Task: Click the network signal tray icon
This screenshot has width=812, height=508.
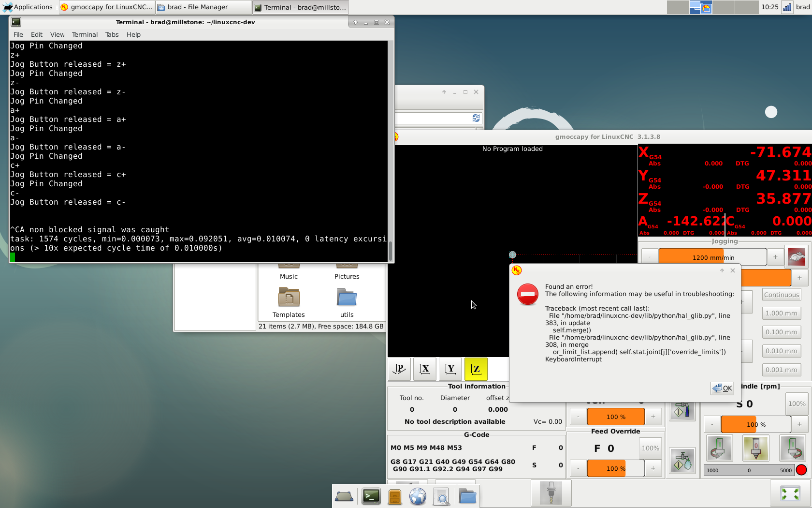Action: tap(787, 7)
